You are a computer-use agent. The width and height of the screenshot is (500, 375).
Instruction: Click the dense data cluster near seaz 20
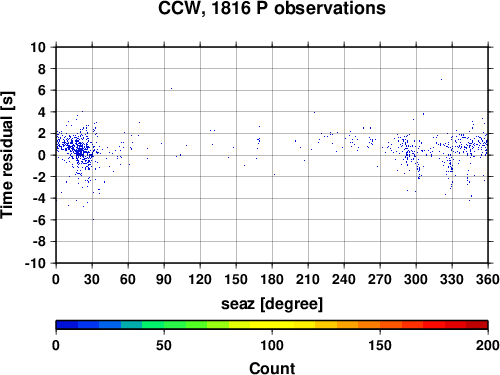[x=80, y=152]
